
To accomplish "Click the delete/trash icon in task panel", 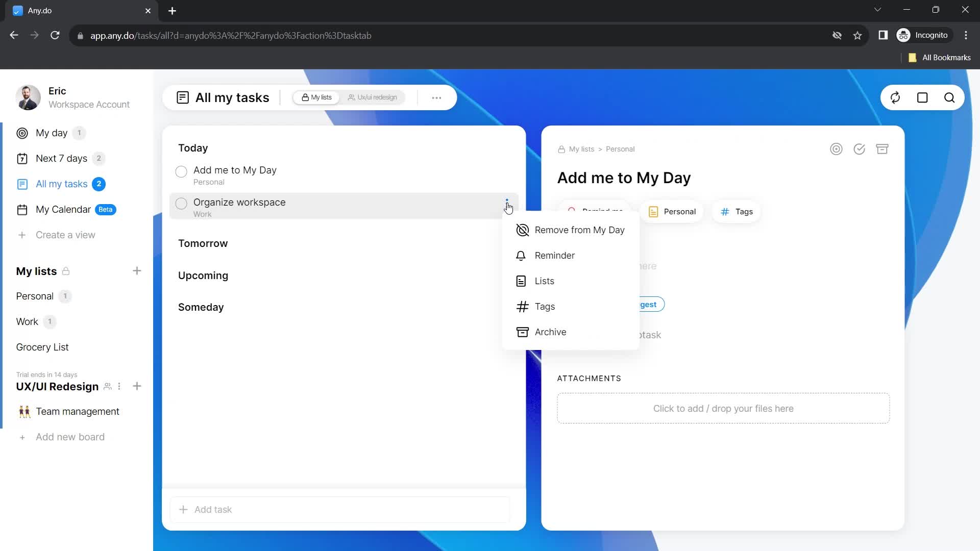I will (883, 148).
